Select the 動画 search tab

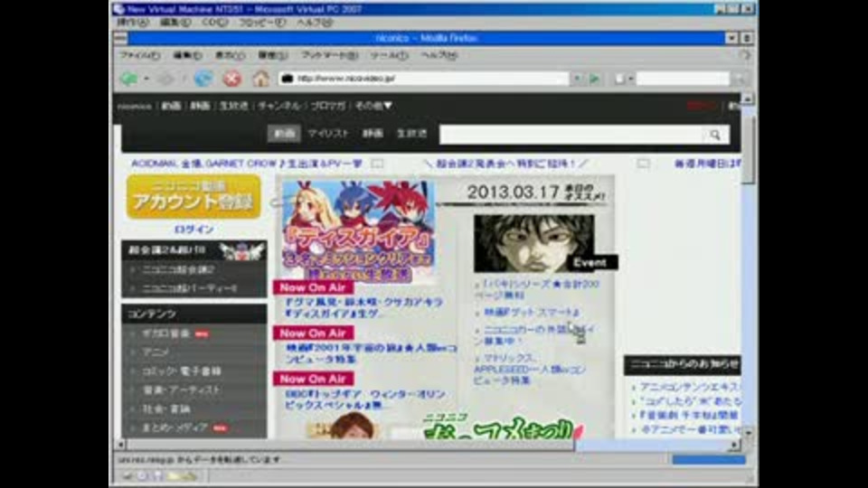(x=284, y=134)
